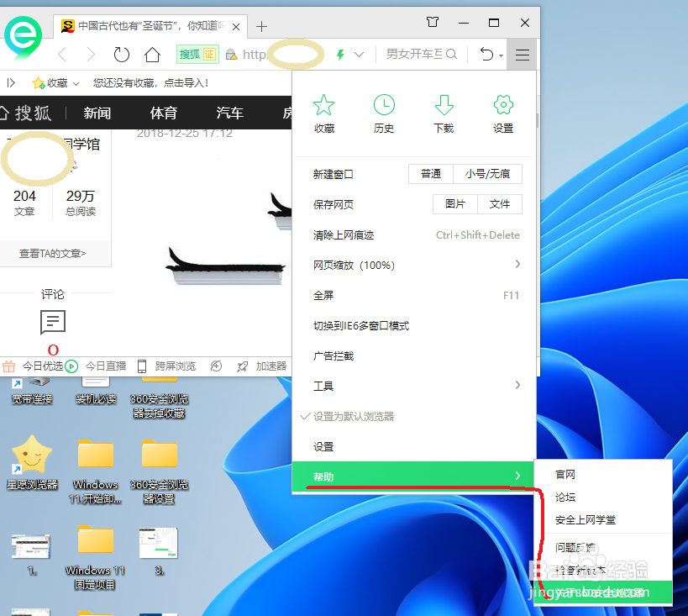Open the History clock icon
This screenshot has height=616, width=688.
(384, 105)
